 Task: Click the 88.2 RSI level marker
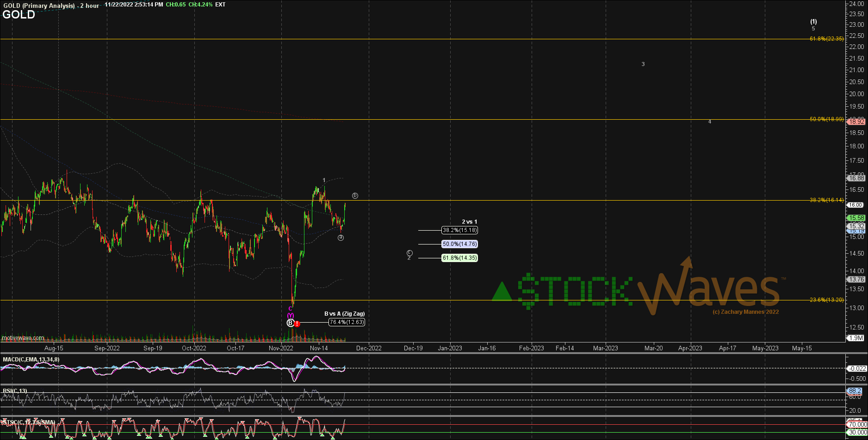click(856, 391)
